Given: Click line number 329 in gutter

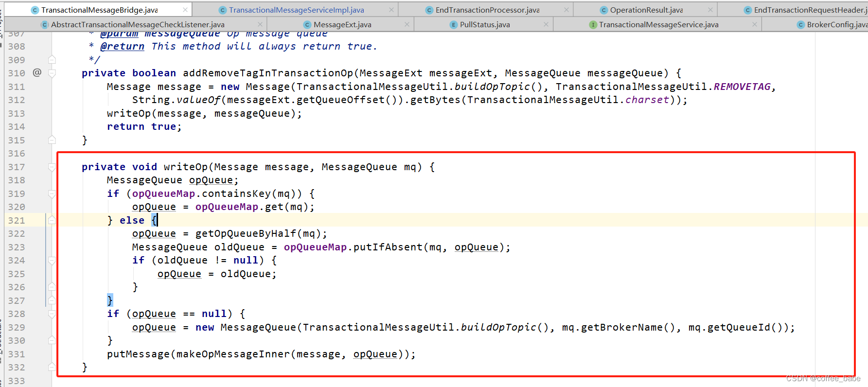Looking at the screenshot, I should click(x=17, y=327).
